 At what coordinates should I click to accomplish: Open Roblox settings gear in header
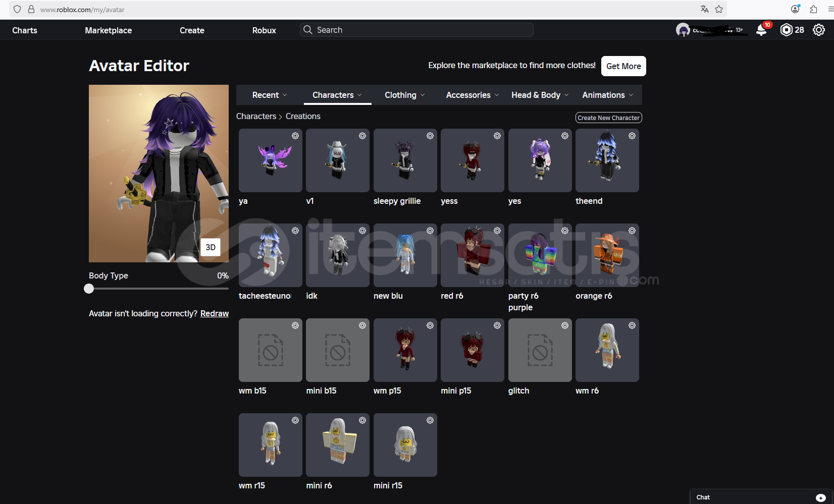click(819, 30)
